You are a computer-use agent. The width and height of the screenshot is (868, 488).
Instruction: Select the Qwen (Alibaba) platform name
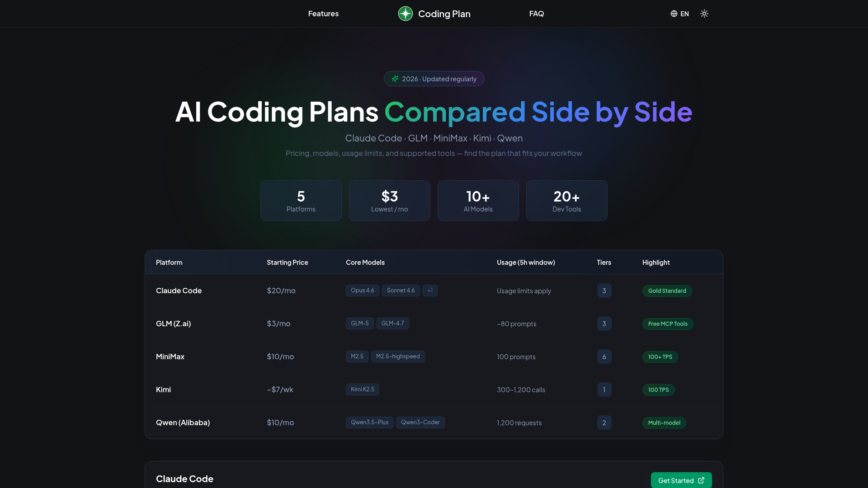pyautogui.click(x=183, y=422)
